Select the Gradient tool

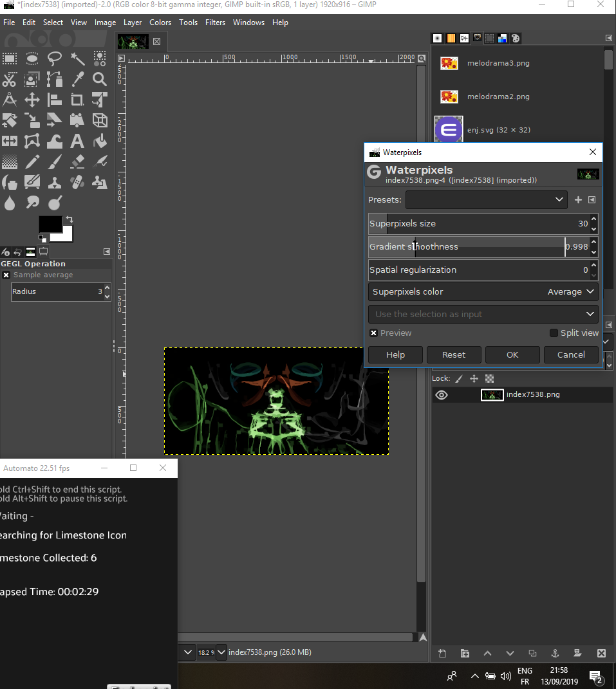pos(10,161)
